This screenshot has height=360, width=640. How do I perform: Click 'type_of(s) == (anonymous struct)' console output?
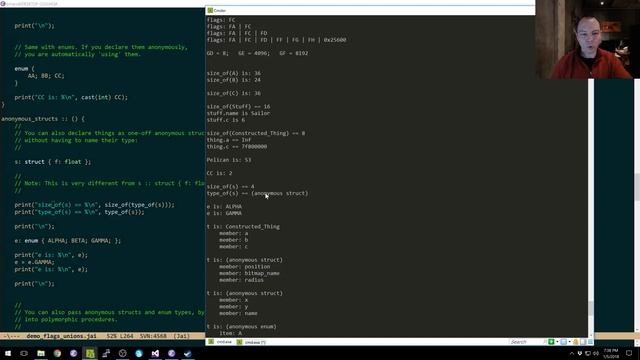[x=258, y=193]
